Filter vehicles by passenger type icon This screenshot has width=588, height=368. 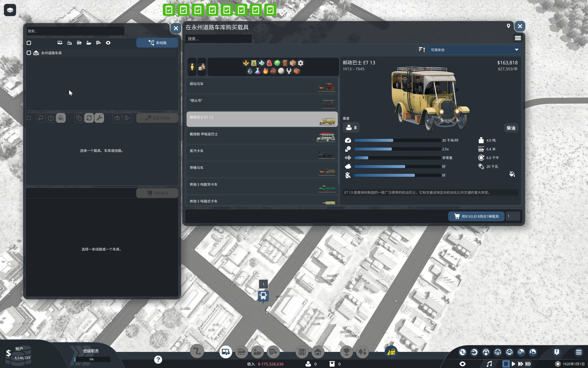[192, 67]
